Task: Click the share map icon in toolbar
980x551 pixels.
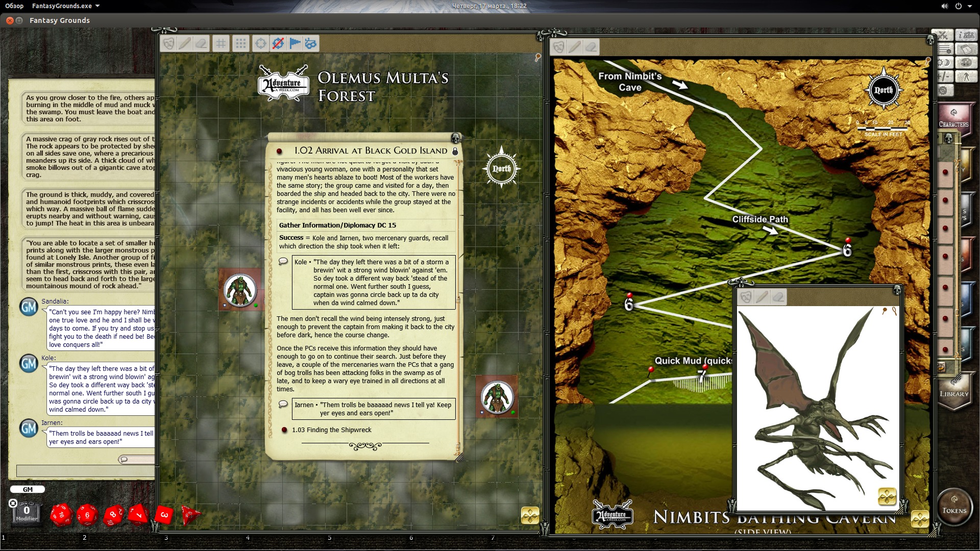Action: point(310,43)
